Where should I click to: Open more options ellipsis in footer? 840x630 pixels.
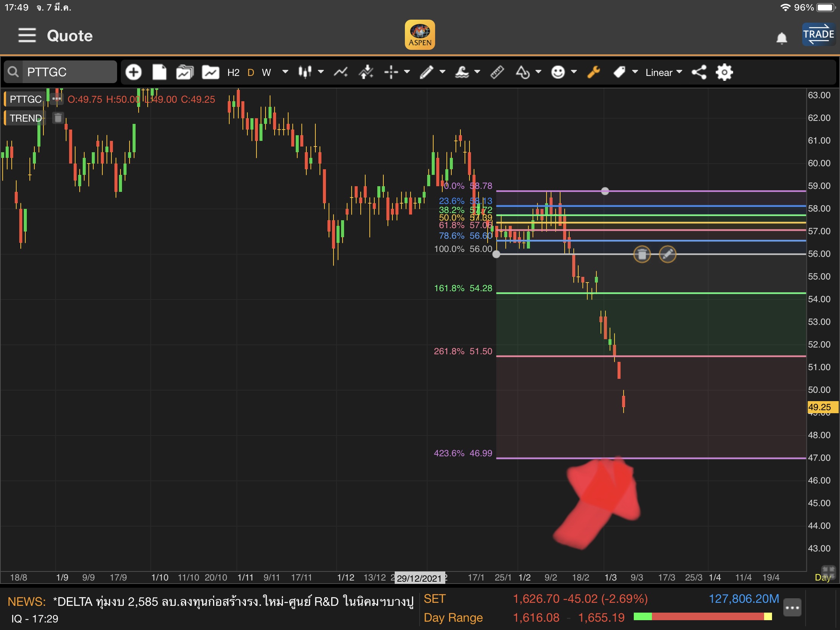tap(792, 608)
